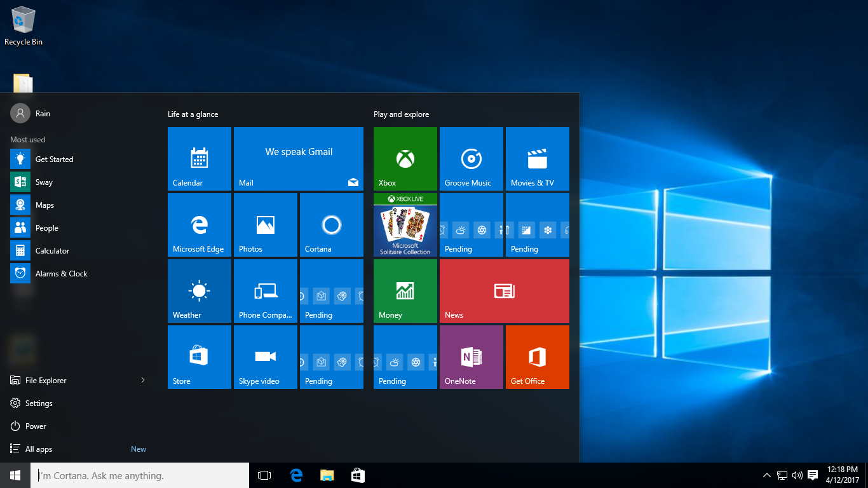The width and height of the screenshot is (868, 488).
Task: Open the Cortana tile
Action: (x=332, y=225)
